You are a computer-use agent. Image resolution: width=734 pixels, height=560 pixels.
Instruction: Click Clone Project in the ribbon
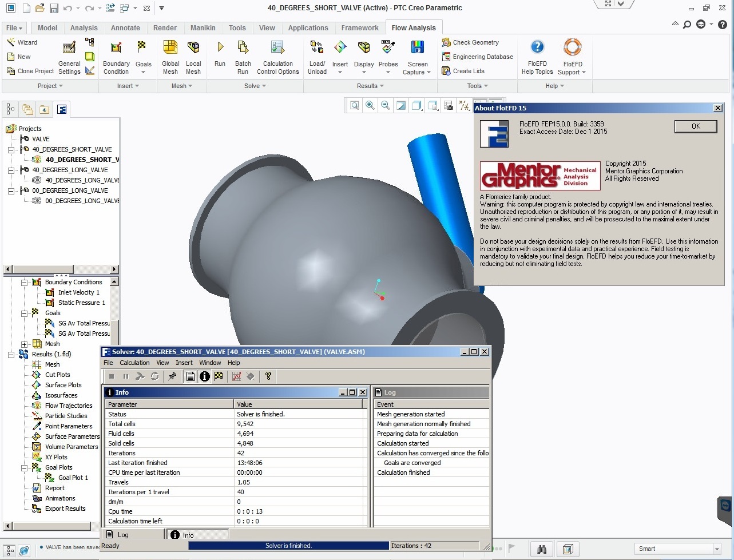click(x=30, y=71)
